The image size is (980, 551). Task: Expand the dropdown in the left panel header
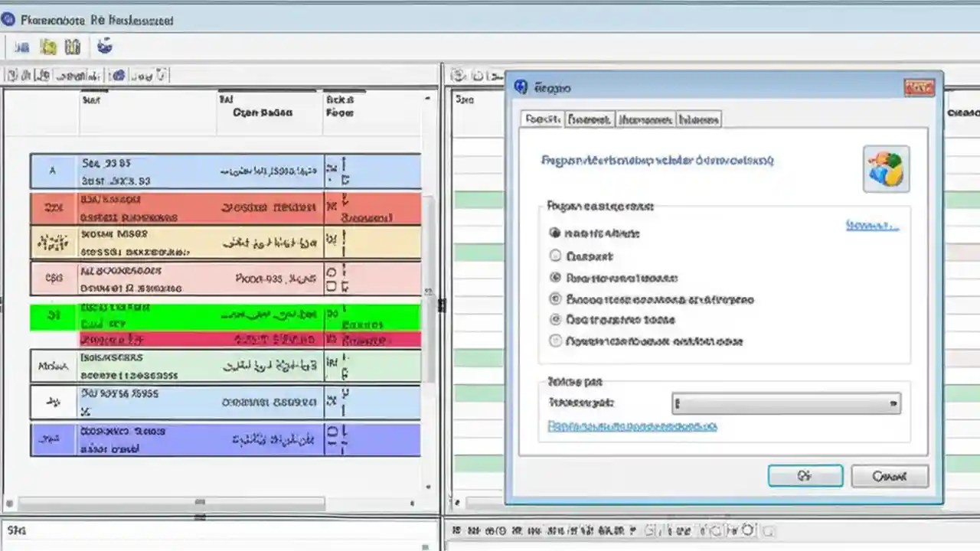click(427, 98)
